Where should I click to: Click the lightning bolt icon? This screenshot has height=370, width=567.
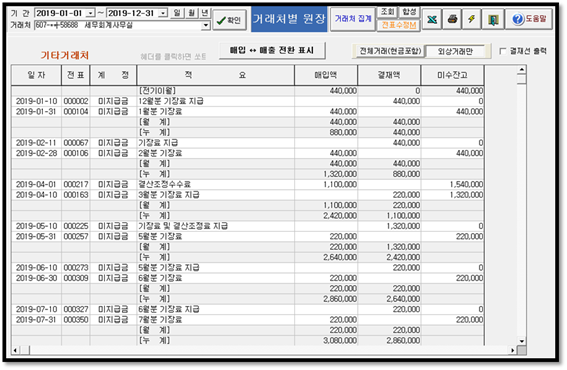pyautogui.click(x=471, y=19)
